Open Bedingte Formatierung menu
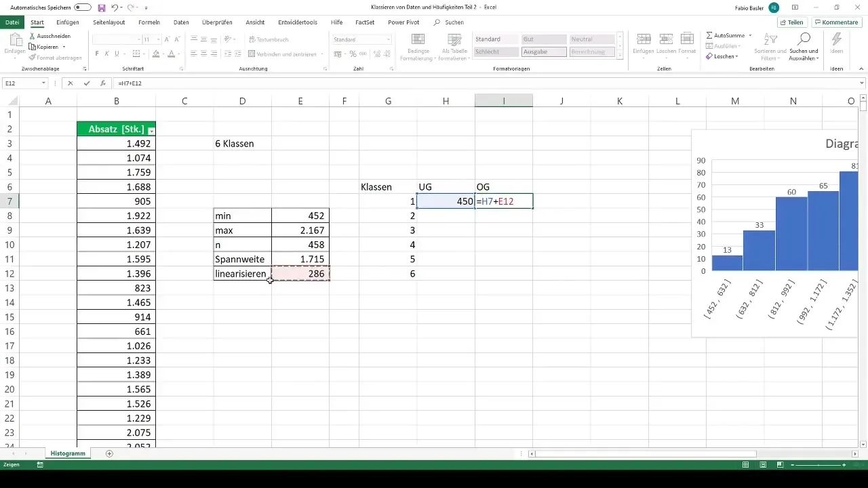 pos(418,46)
